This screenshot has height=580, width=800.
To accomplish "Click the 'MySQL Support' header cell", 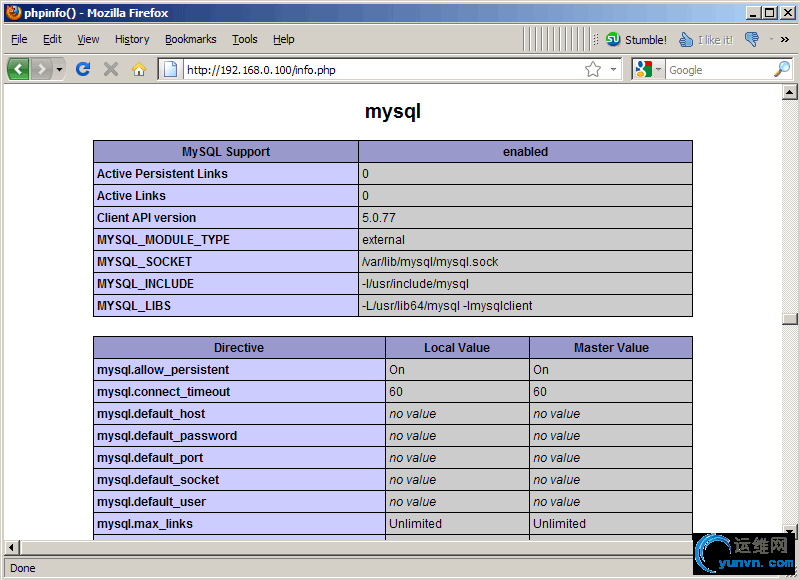I will (226, 152).
